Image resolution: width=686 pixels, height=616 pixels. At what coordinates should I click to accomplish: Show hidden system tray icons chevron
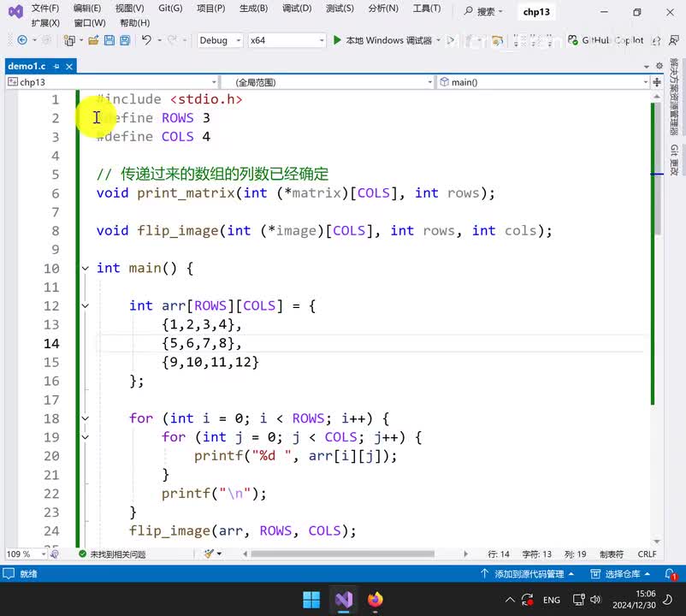tap(510, 600)
